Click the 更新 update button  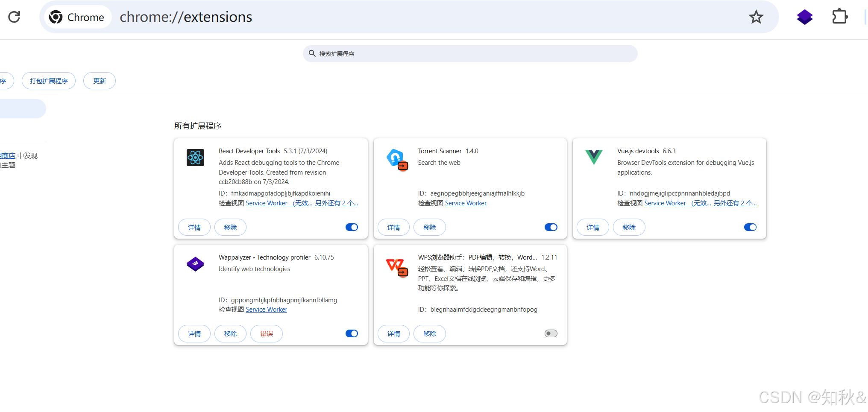[x=100, y=81]
